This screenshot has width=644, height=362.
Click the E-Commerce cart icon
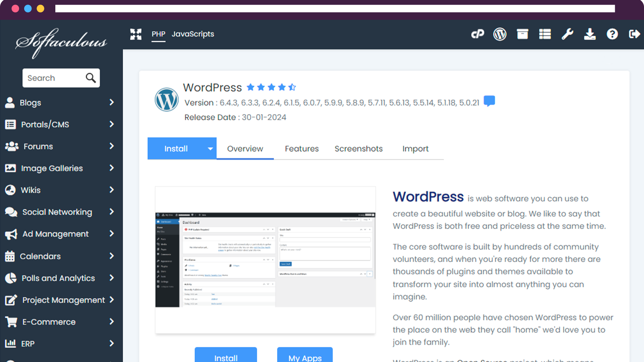pyautogui.click(x=11, y=322)
